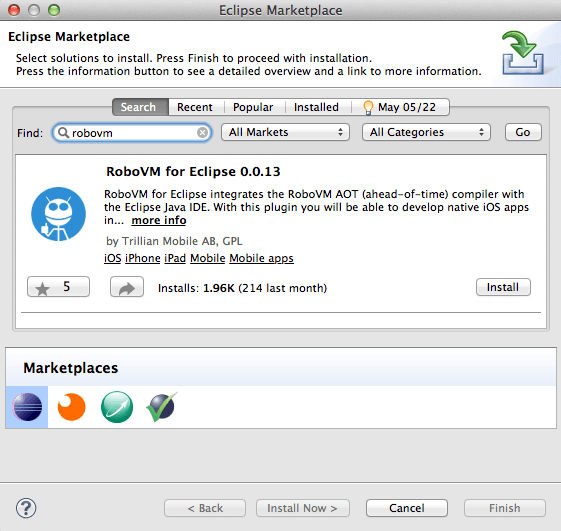The image size is (561, 531).
Task: Open the May 05/22 tab
Action: tap(400, 107)
